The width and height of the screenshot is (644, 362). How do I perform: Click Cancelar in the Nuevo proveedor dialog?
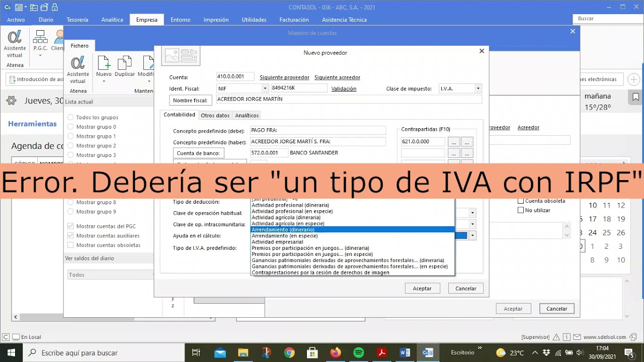coord(466,289)
